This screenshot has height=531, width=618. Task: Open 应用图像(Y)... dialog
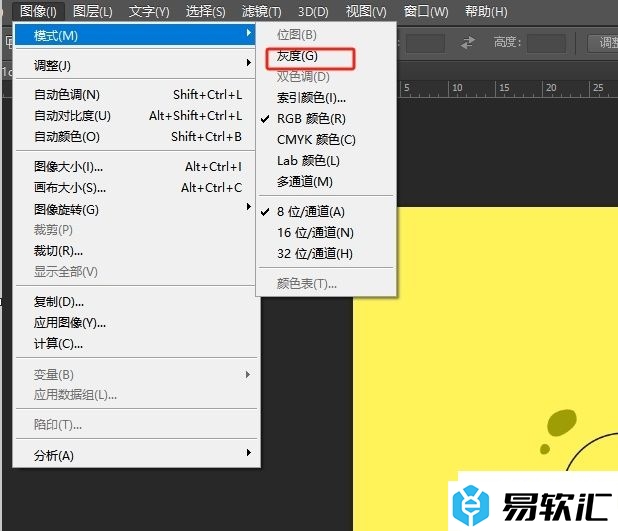pos(135,323)
